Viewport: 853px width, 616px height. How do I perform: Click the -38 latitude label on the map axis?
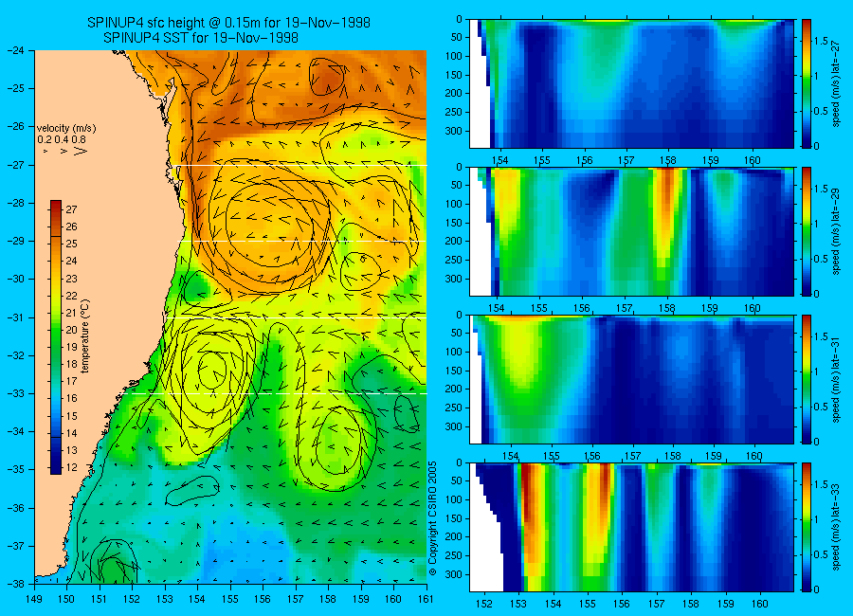point(16,584)
